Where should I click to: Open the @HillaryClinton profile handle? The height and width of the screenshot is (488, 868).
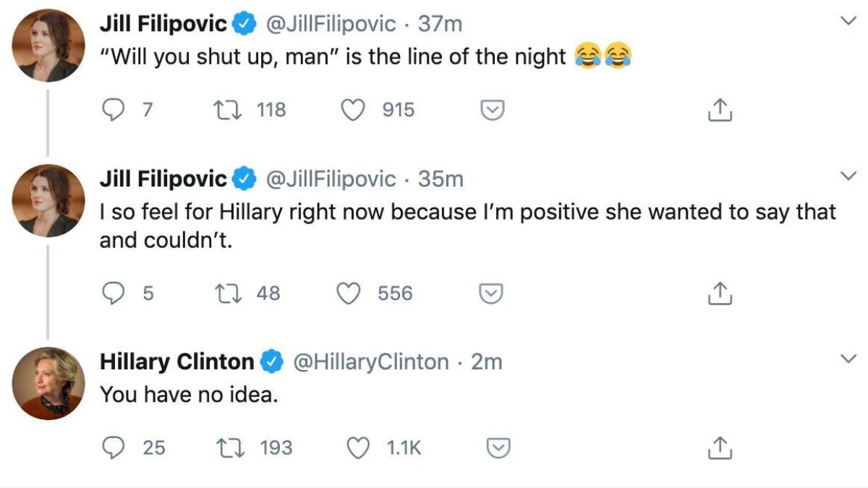pos(370,361)
